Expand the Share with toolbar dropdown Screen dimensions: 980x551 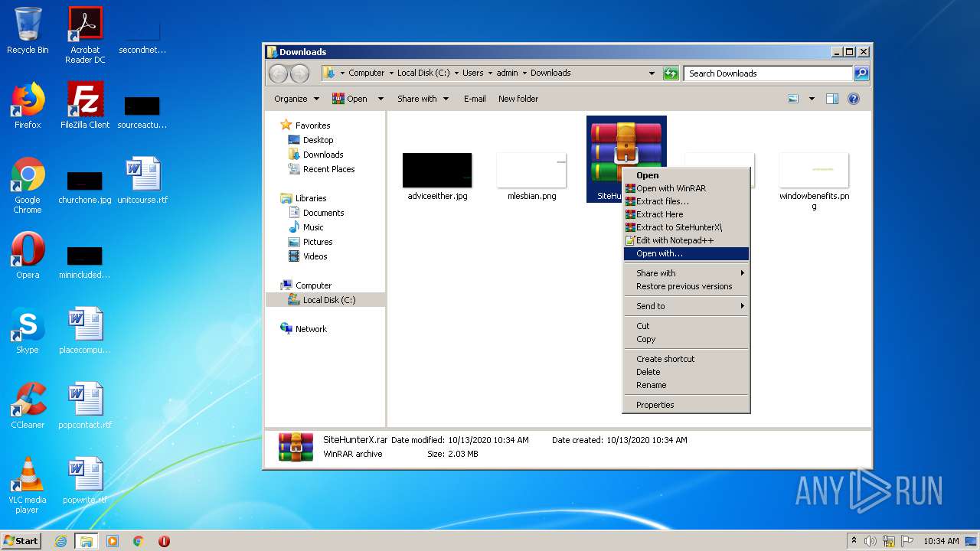tap(422, 99)
